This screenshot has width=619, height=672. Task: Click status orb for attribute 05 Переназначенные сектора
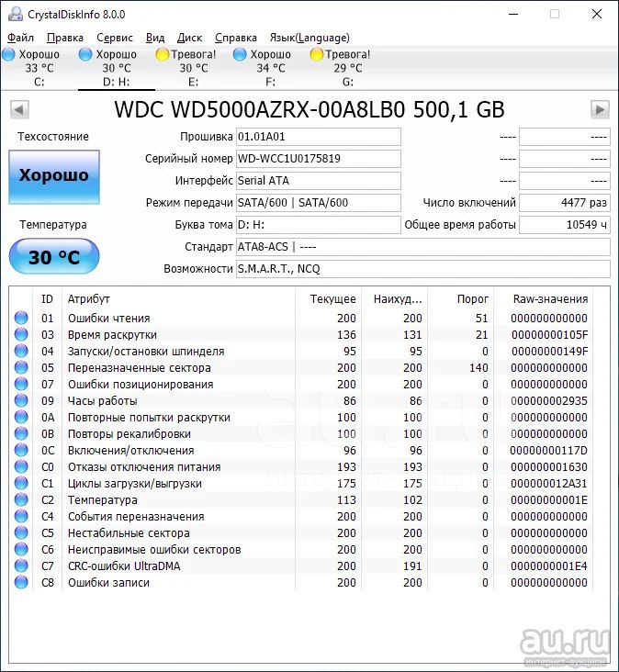click(21, 367)
